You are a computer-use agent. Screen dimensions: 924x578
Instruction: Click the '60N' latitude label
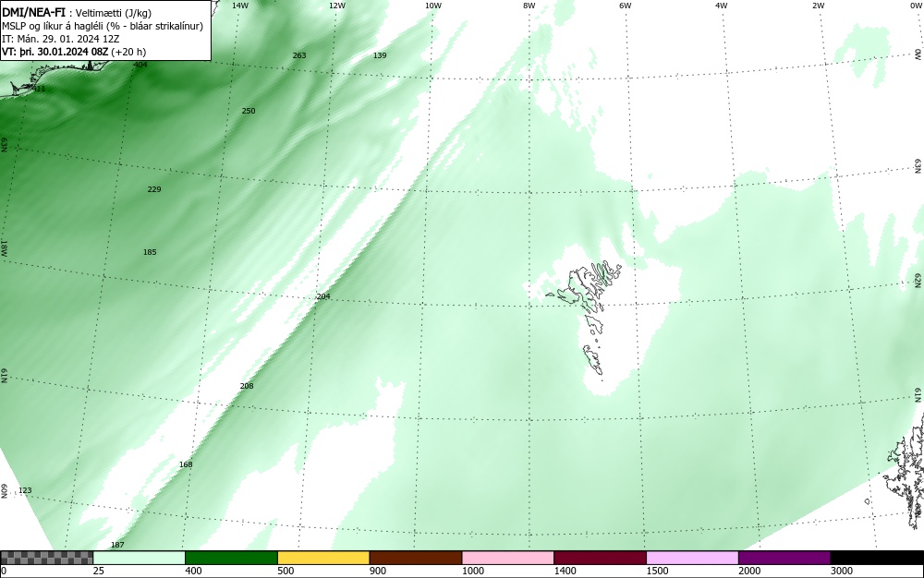pos(4,491)
